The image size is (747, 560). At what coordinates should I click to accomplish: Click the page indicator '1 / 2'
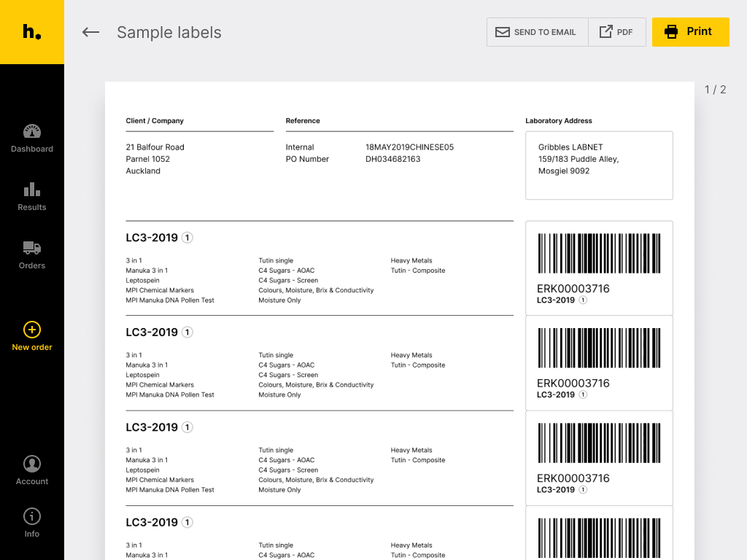coord(715,90)
